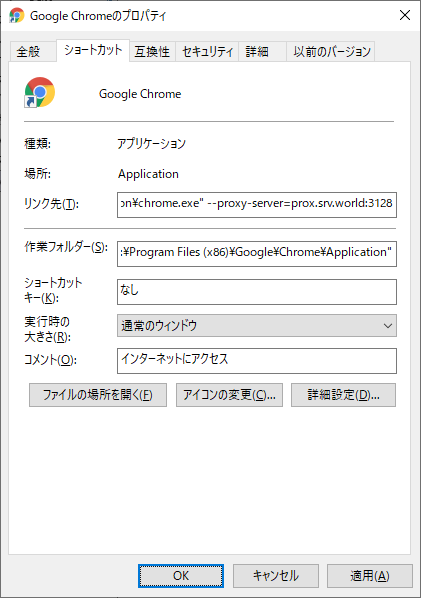Click the ショートカットキー field showing なし
This screenshot has width=421, height=598.
point(257,292)
